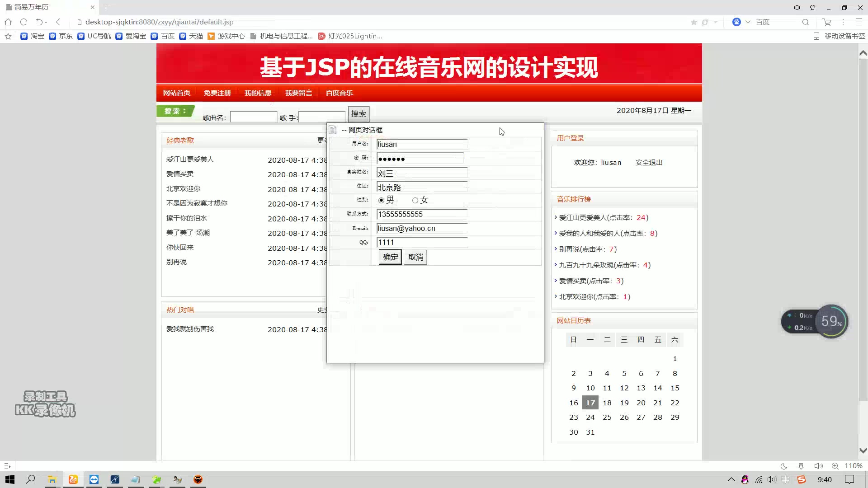
Task: Open song 北京欢迎你 in 经典老歌 list
Action: point(183,188)
